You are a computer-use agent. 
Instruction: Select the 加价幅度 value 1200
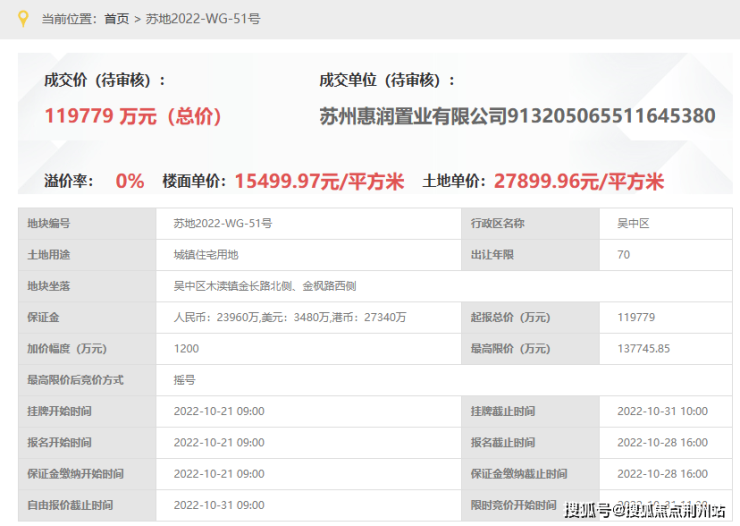coord(186,349)
